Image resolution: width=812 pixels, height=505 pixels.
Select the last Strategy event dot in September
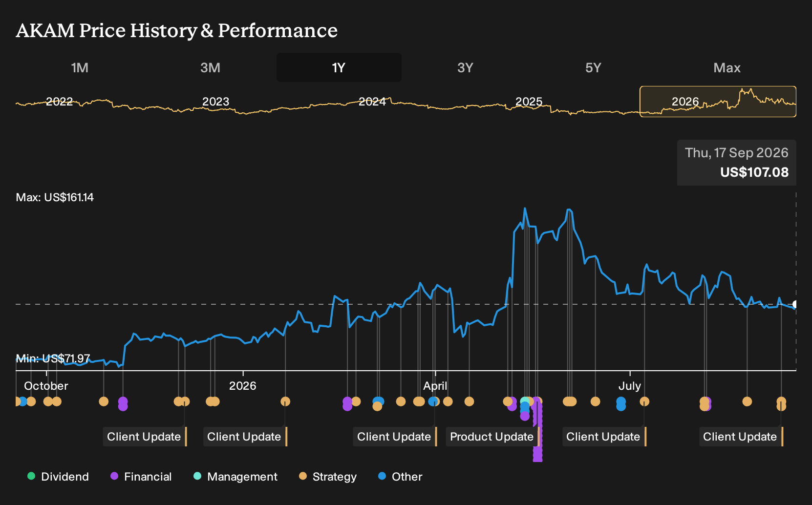tap(781, 401)
